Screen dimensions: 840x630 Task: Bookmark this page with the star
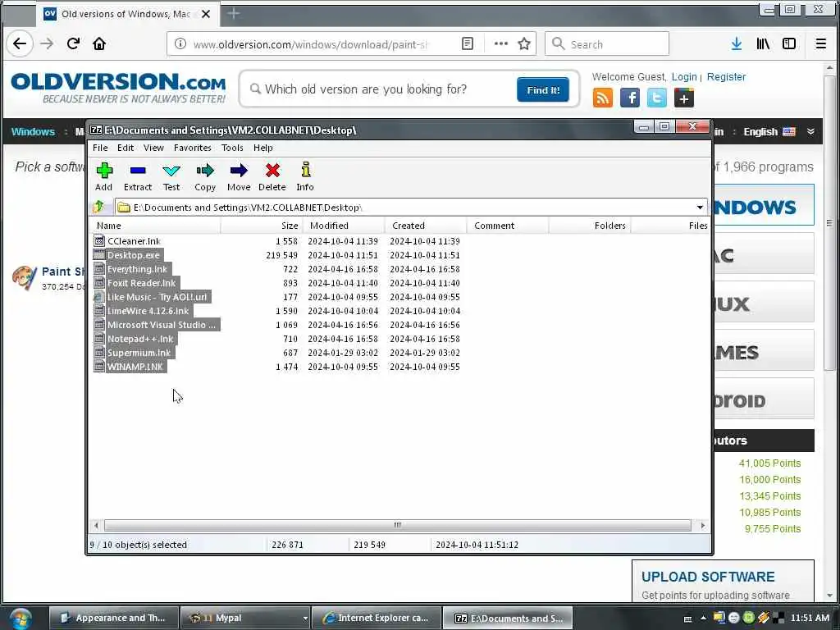click(524, 44)
